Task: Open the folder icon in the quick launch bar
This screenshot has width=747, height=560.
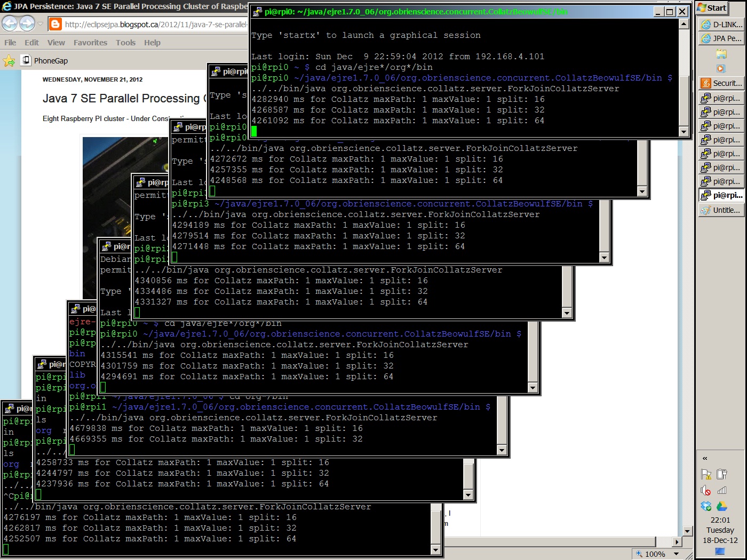Action: pos(721,54)
